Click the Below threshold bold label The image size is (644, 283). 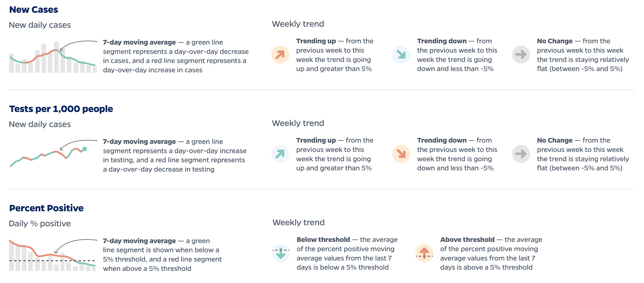[x=323, y=240]
